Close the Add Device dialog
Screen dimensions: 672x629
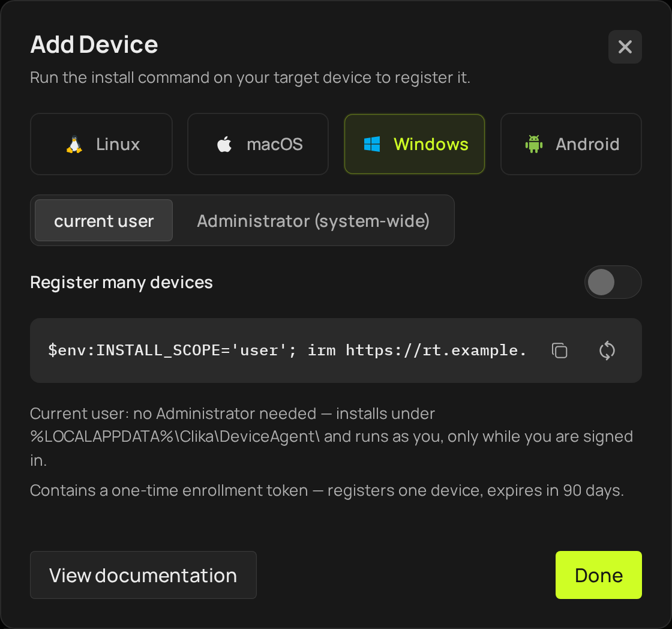pyautogui.click(x=625, y=47)
